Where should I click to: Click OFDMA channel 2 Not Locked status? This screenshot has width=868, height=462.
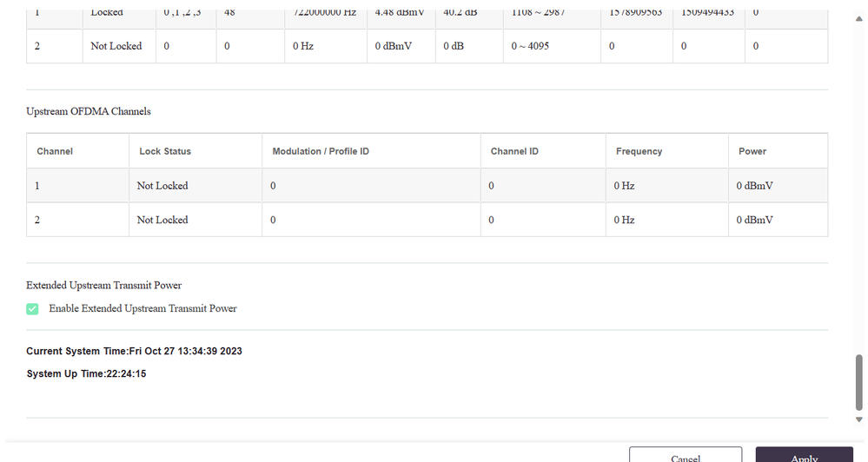[x=162, y=220]
